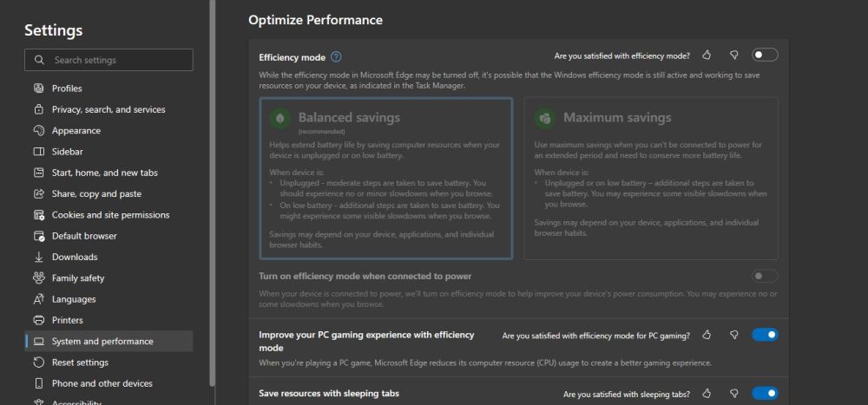
Task: Click the efficiency mode help question icon
Action: click(336, 57)
